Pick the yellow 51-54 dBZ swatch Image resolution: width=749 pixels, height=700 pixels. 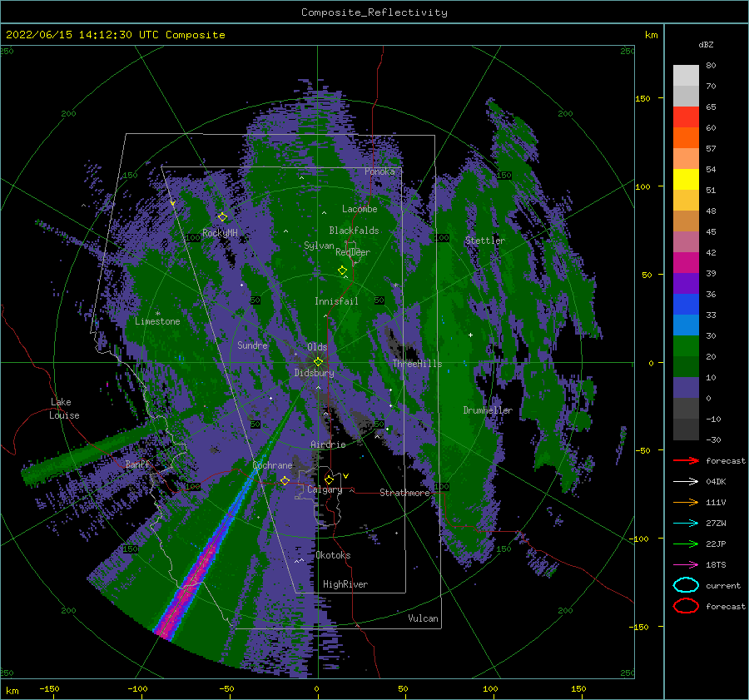(x=686, y=180)
